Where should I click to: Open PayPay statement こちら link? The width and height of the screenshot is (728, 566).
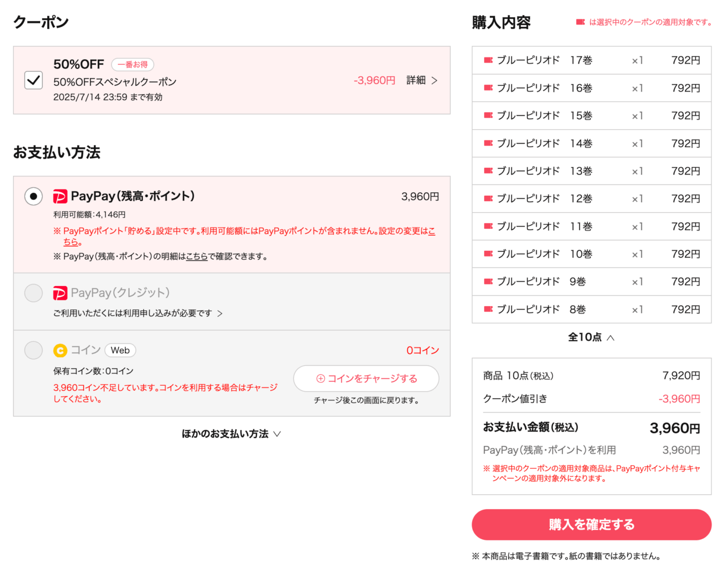click(197, 257)
